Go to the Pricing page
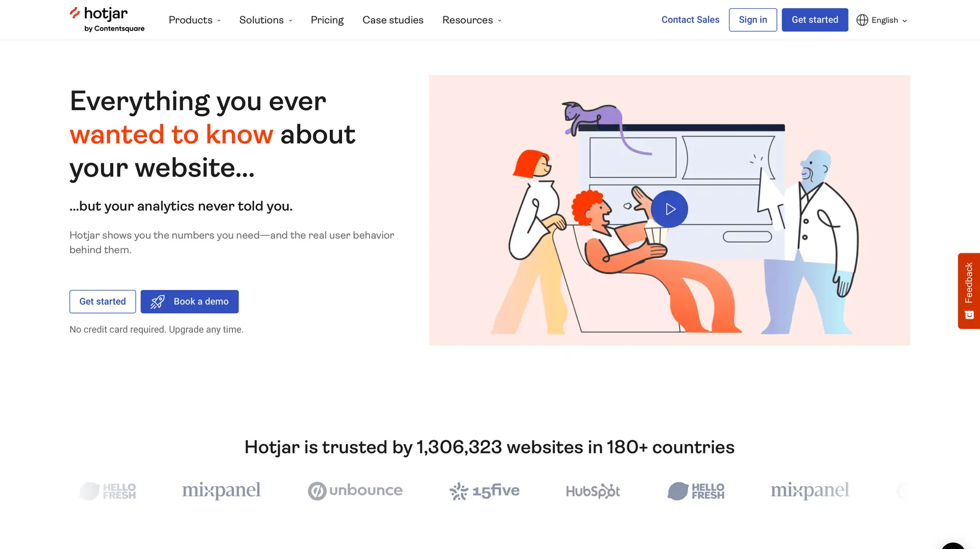The width and height of the screenshot is (980, 549). point(327,20)
